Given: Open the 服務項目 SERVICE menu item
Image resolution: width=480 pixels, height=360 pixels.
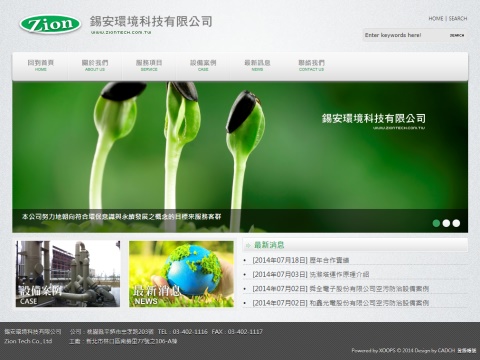Looking at the screenshot, I should [149, 65].
